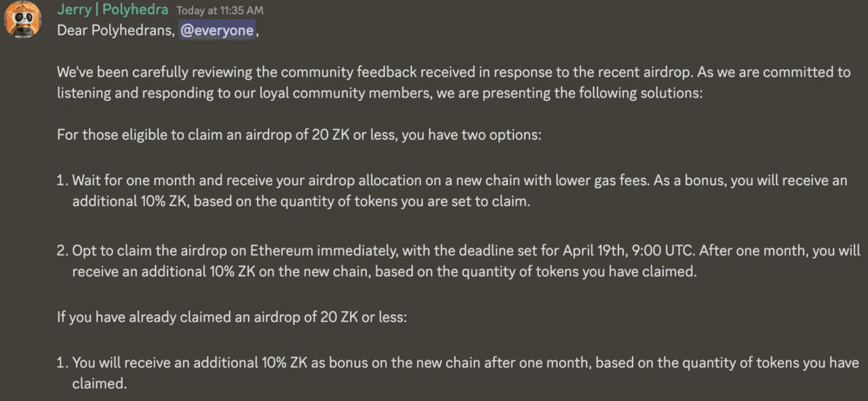Click the Jerry | Polyhedra username
This screenshot has height=401, width=868.
113,9
